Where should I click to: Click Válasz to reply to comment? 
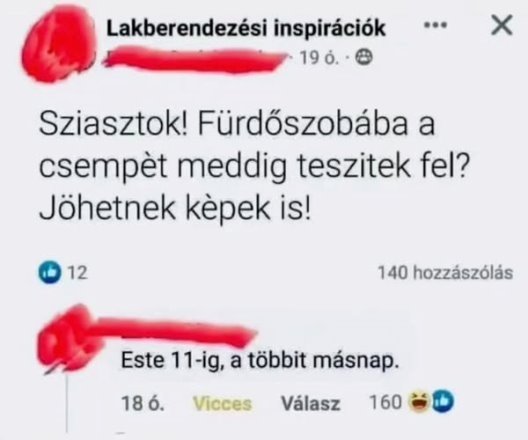tap(310, 403)
